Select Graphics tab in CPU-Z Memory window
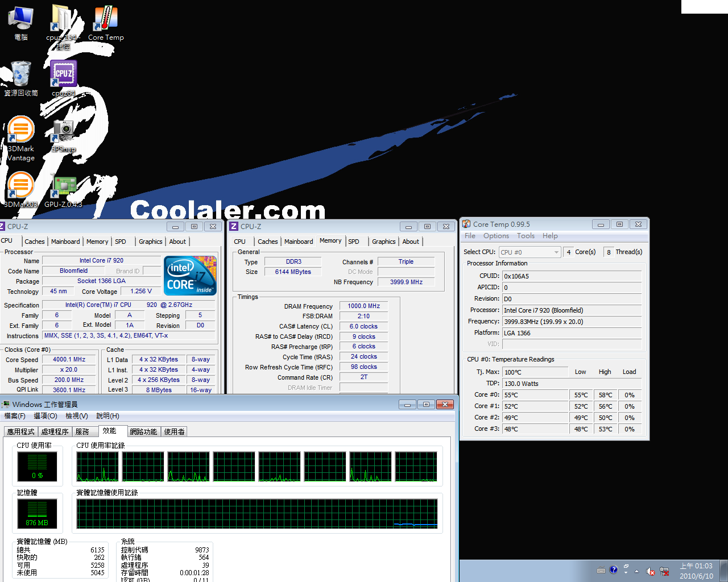 (384, 242)
